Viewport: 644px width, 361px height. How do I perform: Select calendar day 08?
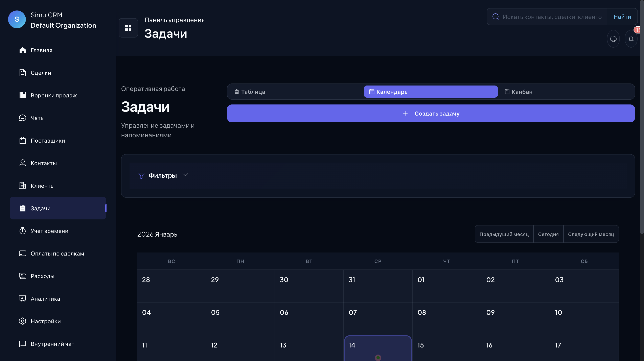click(446, 319)
